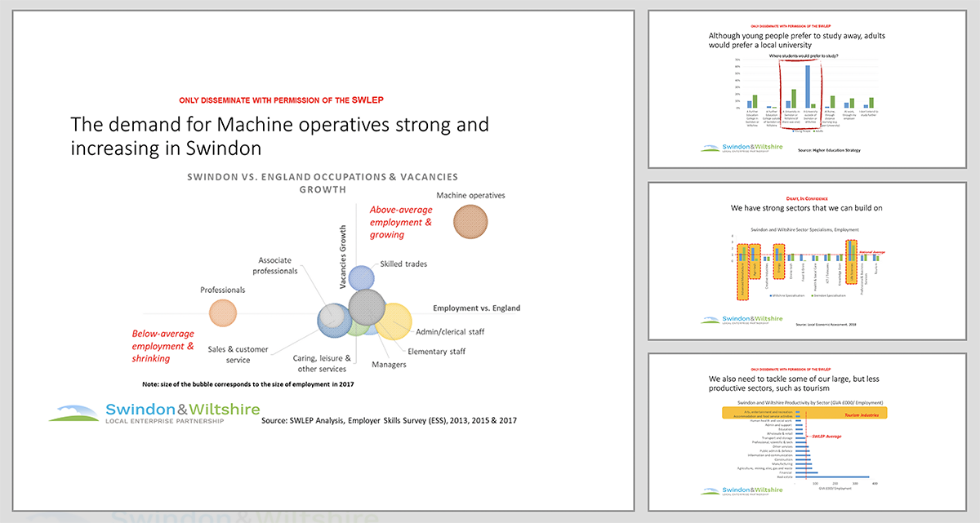Select the 'Caring, leisure & other services' label

point(321,363)
